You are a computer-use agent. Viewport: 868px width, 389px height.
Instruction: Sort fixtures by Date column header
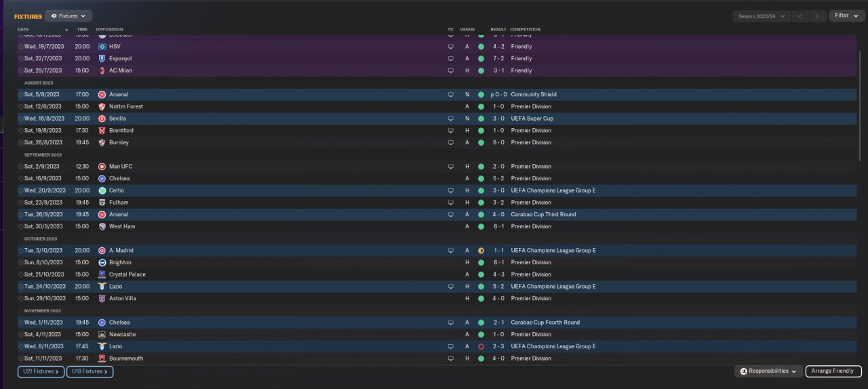tap(24, 30)
